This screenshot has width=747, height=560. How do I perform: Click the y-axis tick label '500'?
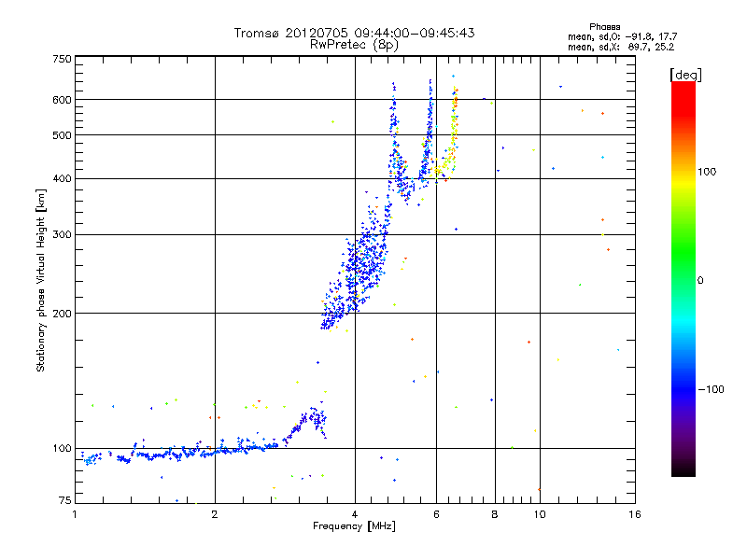62,135
